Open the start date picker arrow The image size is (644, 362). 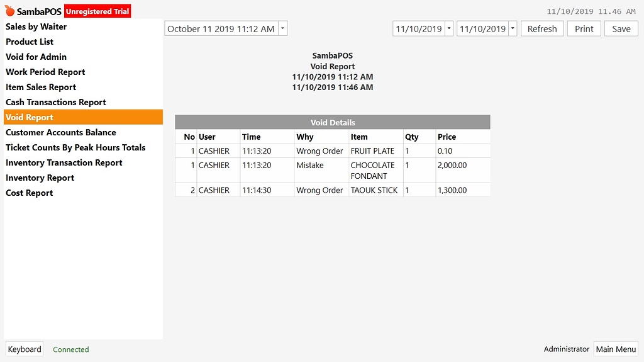449,28
